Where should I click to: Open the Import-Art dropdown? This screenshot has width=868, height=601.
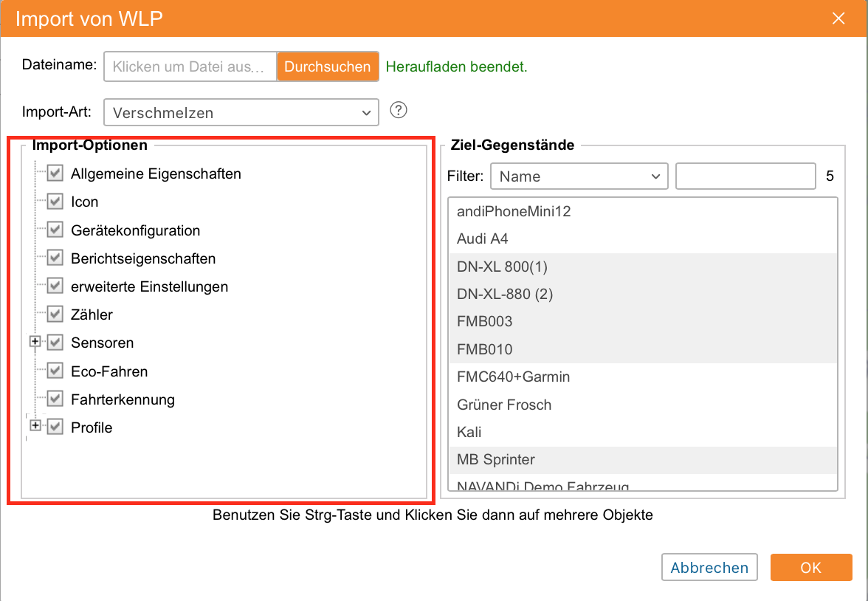coord(241,113)
